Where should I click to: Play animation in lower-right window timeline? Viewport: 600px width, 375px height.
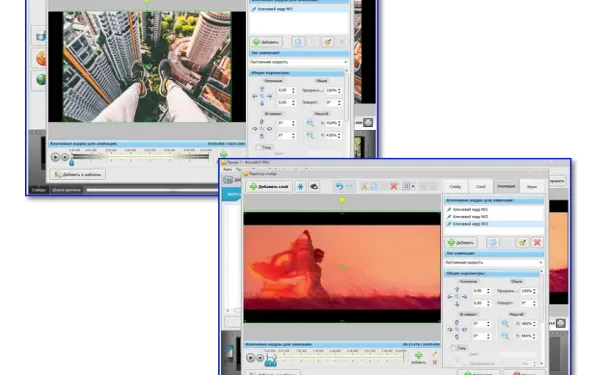(250, 358)
